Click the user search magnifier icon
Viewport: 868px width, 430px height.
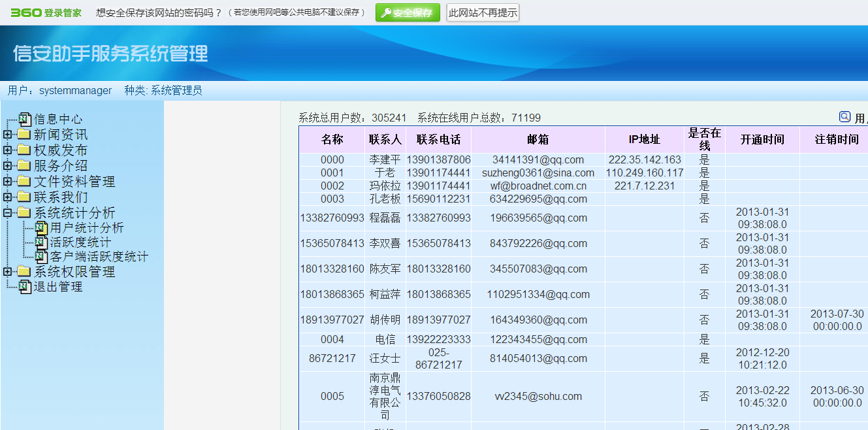click(x=845, y=117)
